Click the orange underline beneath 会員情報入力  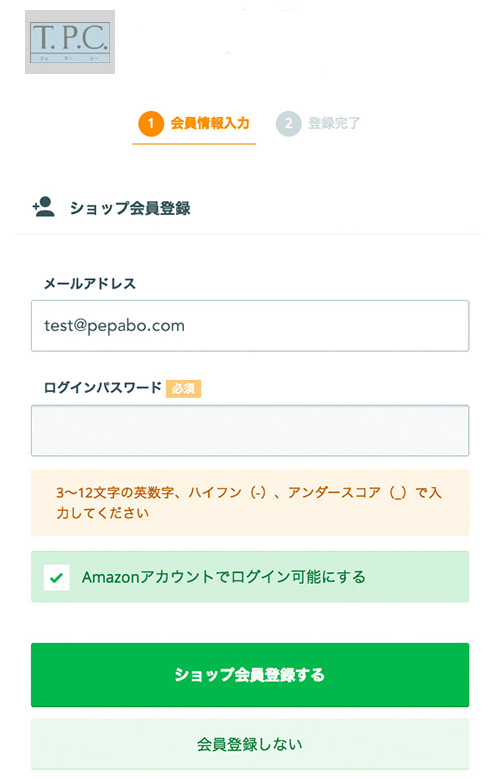pos(194,144)
